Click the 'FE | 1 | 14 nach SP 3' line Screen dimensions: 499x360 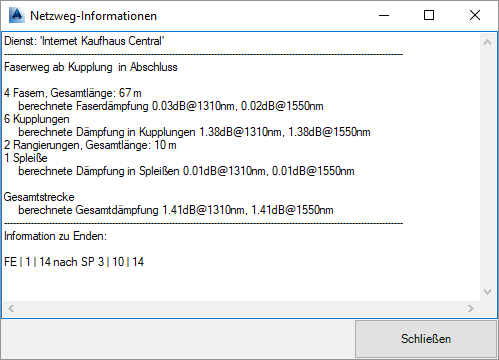pyautogui.click(x=74, y=262)
